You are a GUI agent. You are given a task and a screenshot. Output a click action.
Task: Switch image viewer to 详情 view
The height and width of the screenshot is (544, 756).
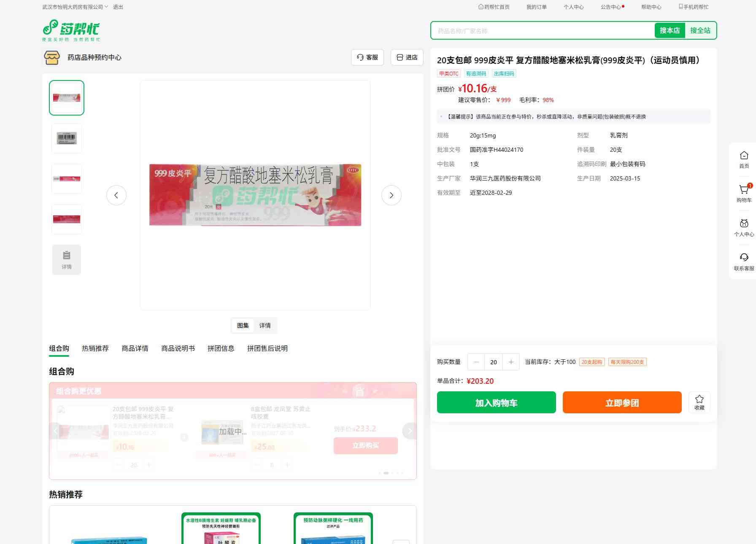pyautogui.click(x=265, y=326)
